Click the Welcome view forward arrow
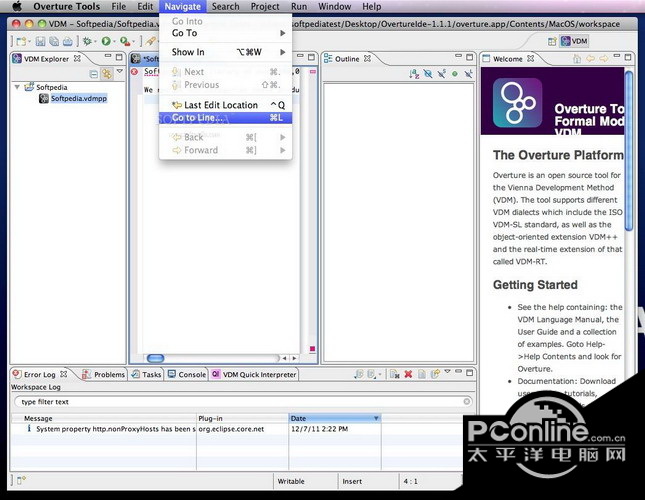 tap(603, 59)
